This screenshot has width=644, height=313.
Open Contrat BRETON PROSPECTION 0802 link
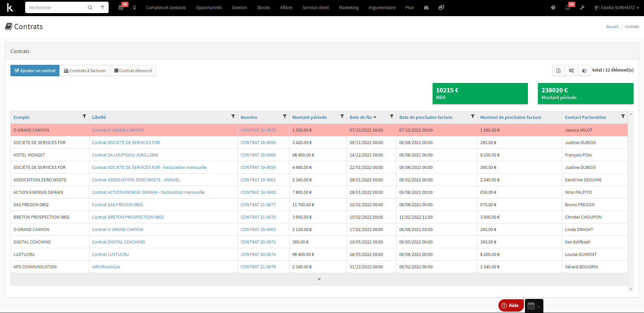click(x=128, y=217)
